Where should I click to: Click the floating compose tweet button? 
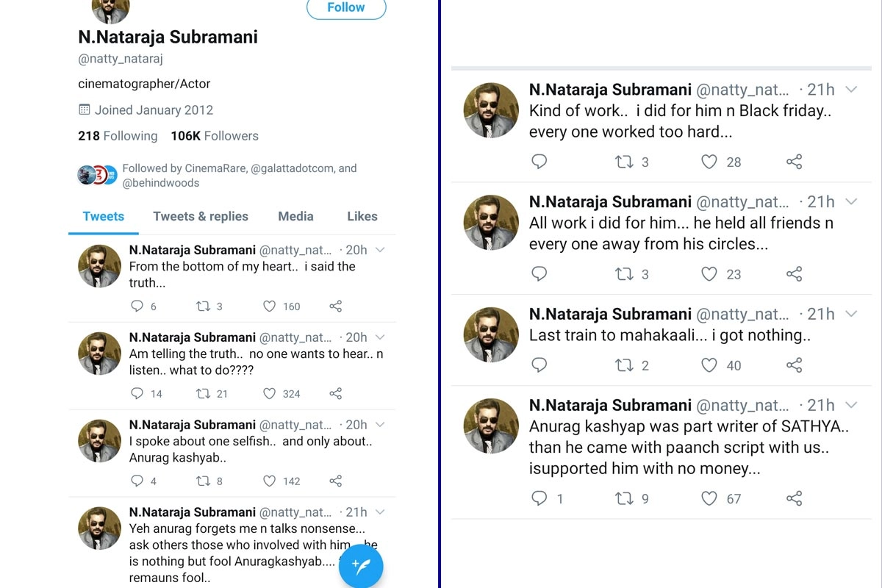[361, 565]
